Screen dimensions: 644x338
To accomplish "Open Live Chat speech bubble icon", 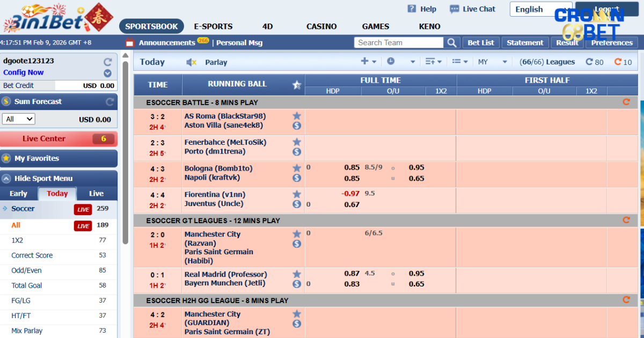I will [x=455, y=9].
